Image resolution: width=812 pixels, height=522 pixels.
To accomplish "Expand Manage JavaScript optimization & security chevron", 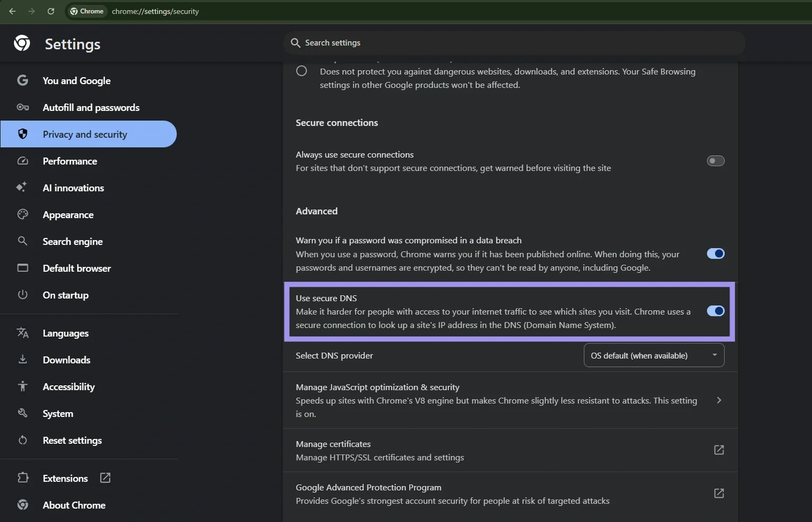I will (719, 400).
